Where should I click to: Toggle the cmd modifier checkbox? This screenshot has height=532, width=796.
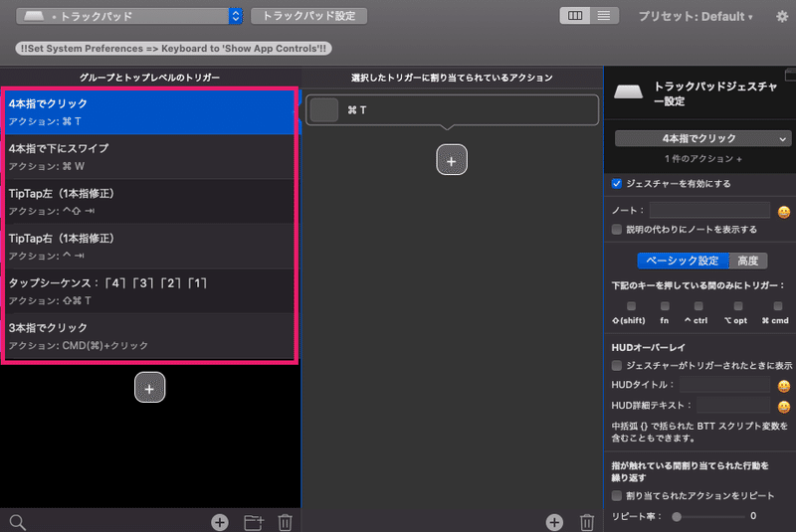[778, 306]
